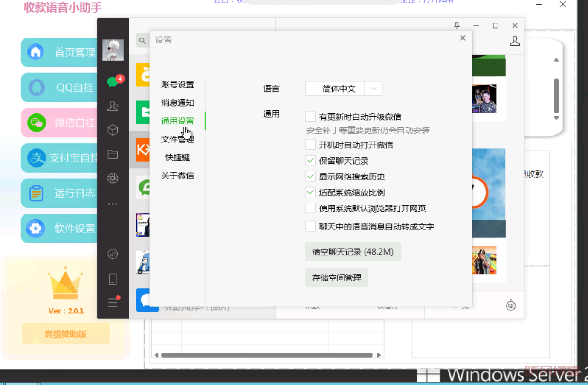The height and width of the screenshot is (385, 588).
Task: Click the crown icon above version
Action: point(65,283)
